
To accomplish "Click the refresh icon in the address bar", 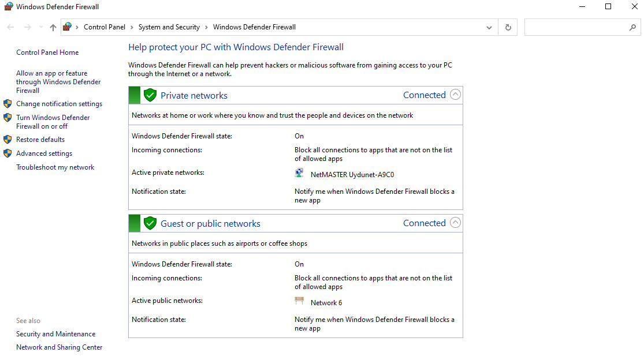I will coord(508,27).
